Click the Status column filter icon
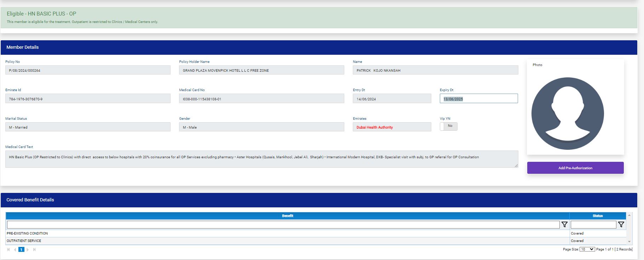 (621, 225)
